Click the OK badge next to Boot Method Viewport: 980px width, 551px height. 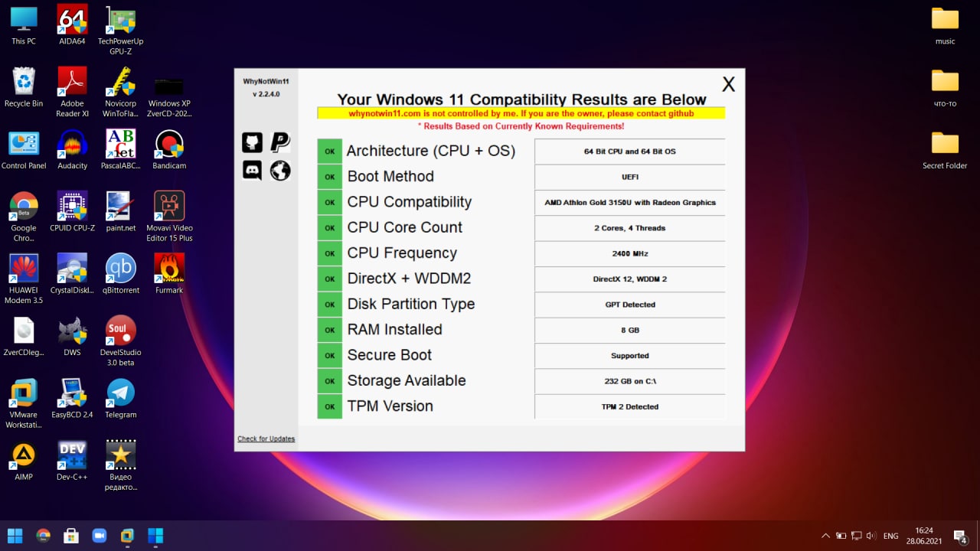pos(330,177)
